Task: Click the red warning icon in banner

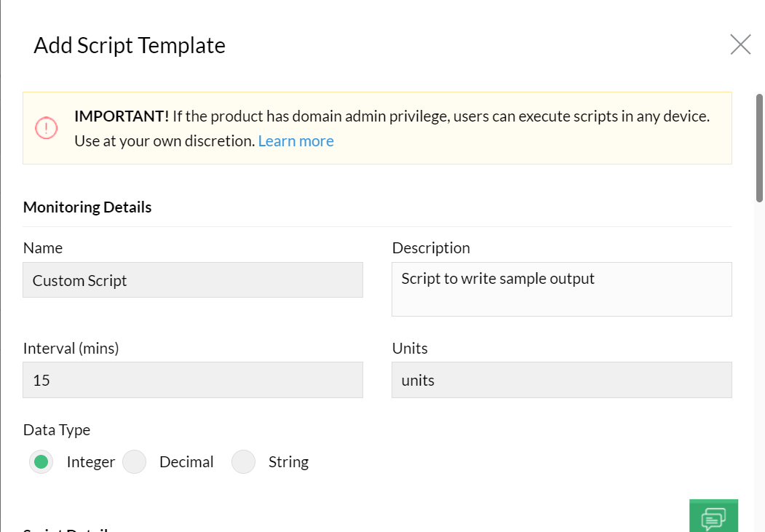Action: click(x=46, y=128)
